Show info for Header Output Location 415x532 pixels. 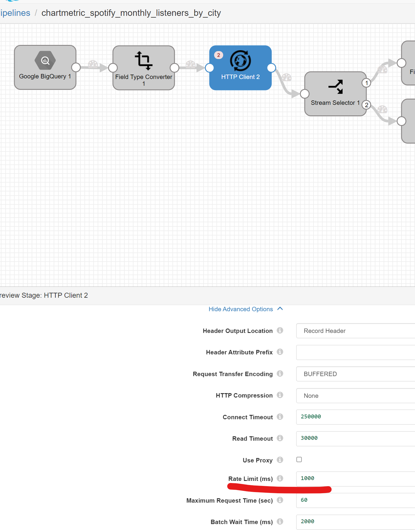(280, 330)
